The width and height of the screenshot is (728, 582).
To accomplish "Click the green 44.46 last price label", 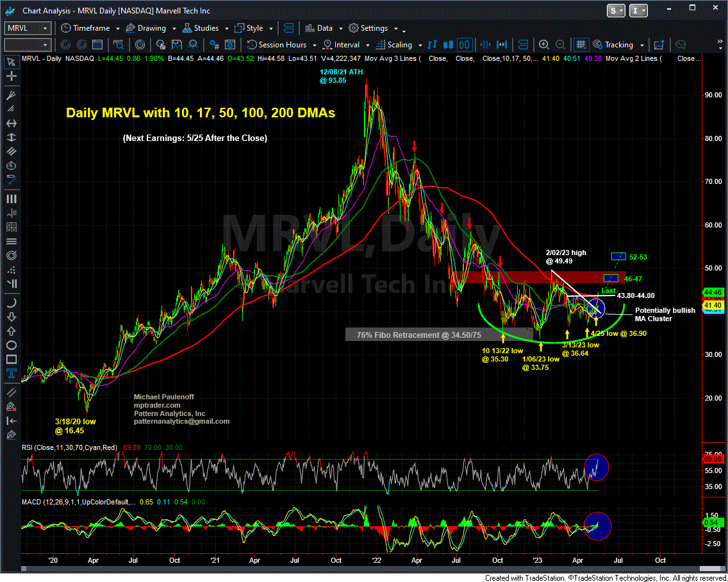I will [712, 292].
